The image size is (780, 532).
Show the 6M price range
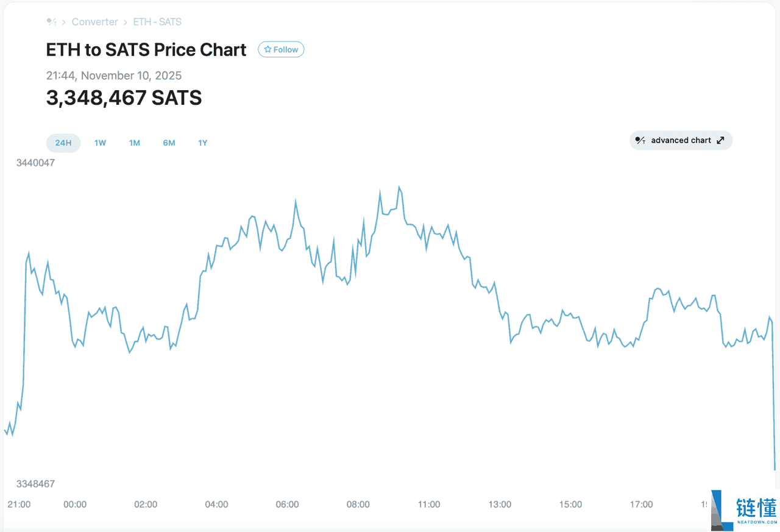(x=169, y=143)
